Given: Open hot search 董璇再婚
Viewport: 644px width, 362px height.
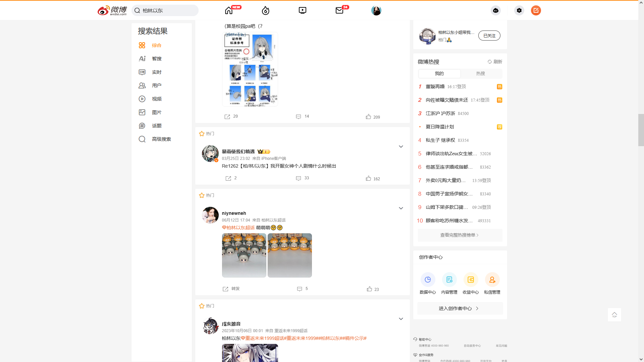Looking at the screenshot, I should coord(435,86).
